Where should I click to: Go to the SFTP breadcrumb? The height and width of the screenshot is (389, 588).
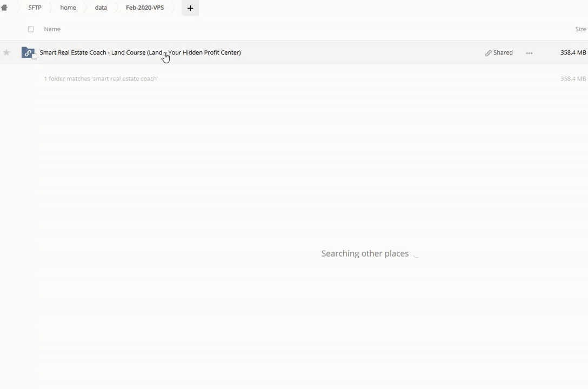tap(35, 8)
